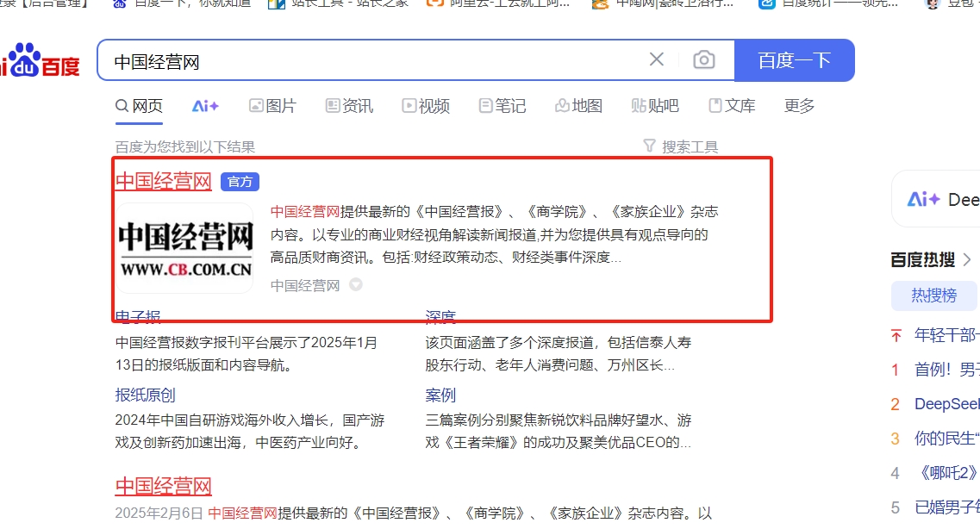980x529 pixels.
Task: Open hot search item 《哪吒2》
Action: [947, 473]
